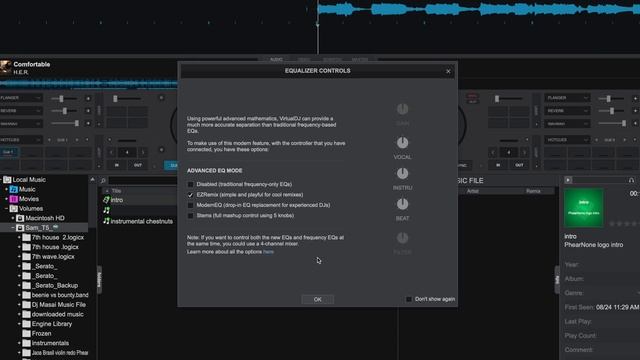Click the INSTRU knob in Equalizer Controls
640x360 pixels.
coord(402,173)
